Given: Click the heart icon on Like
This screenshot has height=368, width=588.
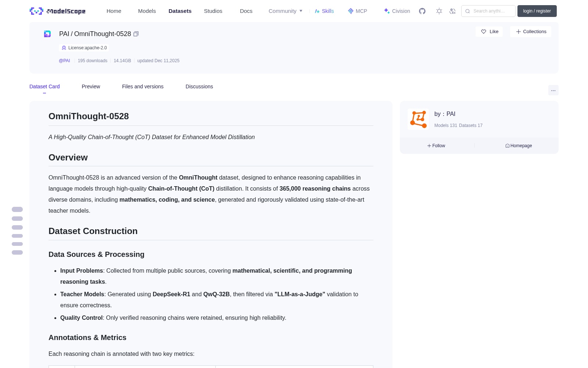Looking at the screenshot, I should 484,32.
